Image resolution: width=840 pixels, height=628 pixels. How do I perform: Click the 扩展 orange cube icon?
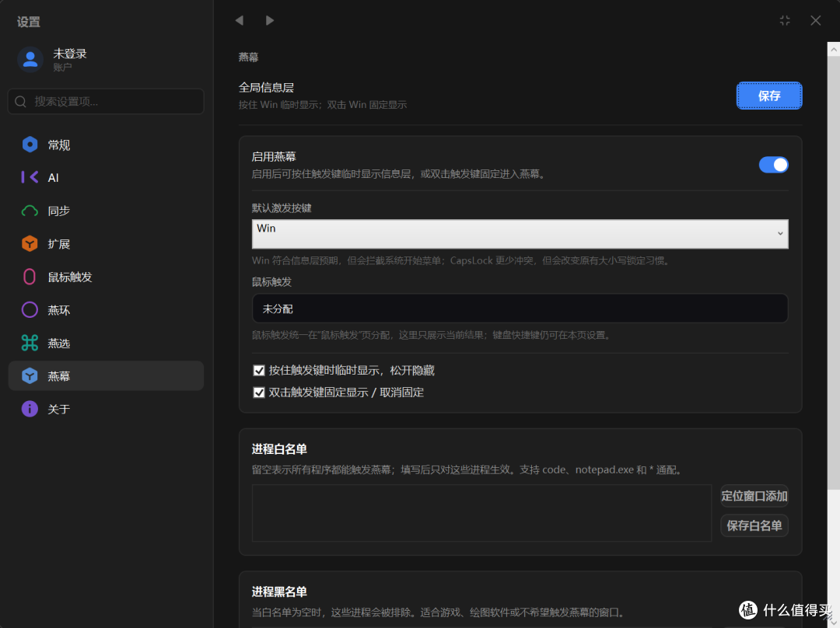pyautogui.click(x=30, y=243)
